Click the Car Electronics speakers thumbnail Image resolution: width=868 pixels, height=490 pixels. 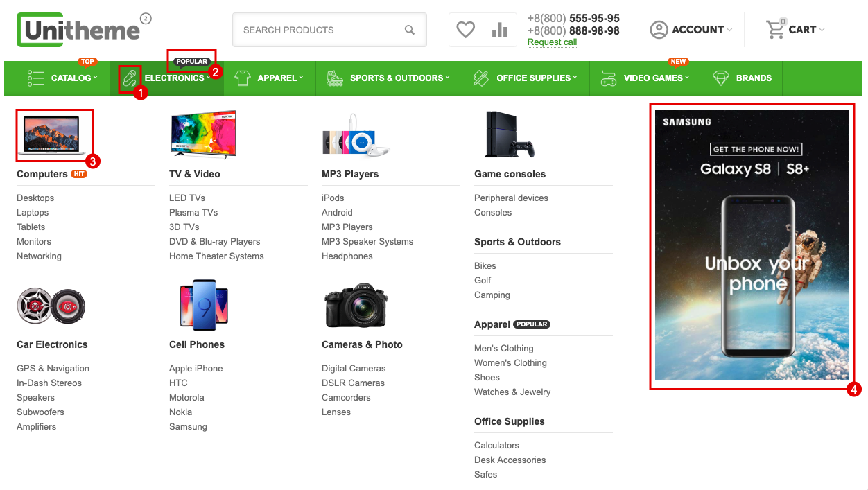click(x=51, y=306)
